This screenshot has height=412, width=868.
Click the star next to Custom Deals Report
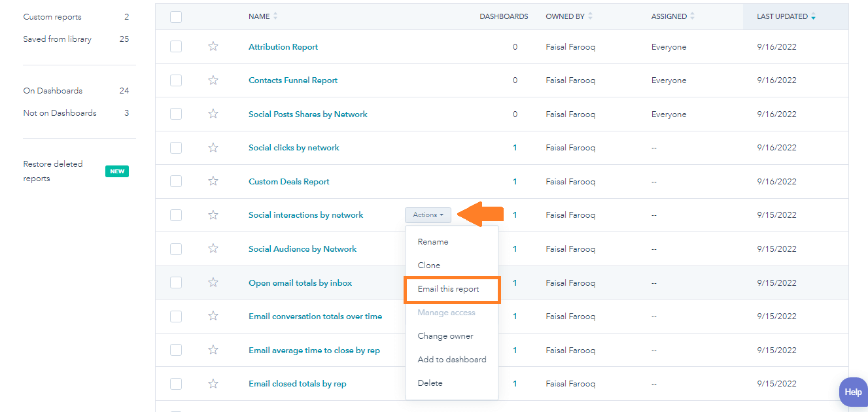coord(213,181)
